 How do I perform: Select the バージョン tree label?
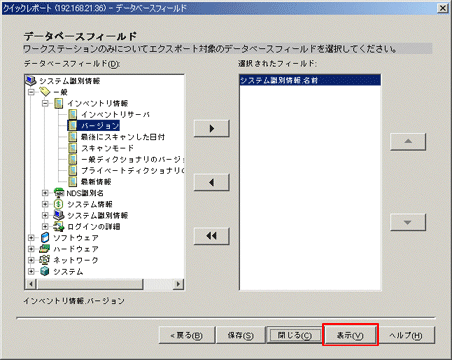pos(100,126)
